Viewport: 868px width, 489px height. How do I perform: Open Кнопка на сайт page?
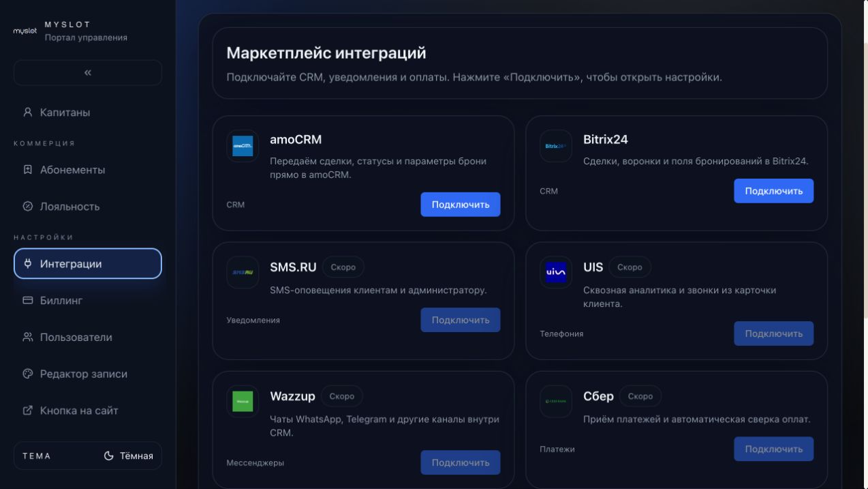tap(88, 411)
